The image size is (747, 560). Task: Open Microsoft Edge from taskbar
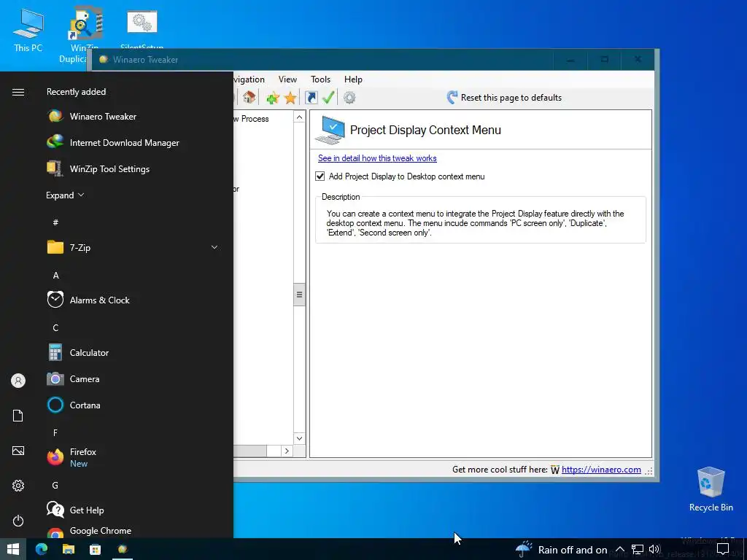[x=42, y=549]
